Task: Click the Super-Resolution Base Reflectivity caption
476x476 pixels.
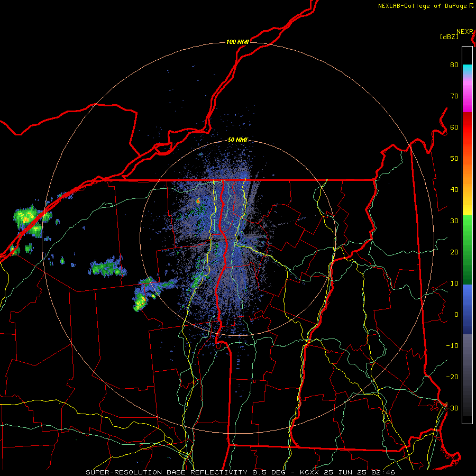Action: pyautogui.click(x=241, y=472)
